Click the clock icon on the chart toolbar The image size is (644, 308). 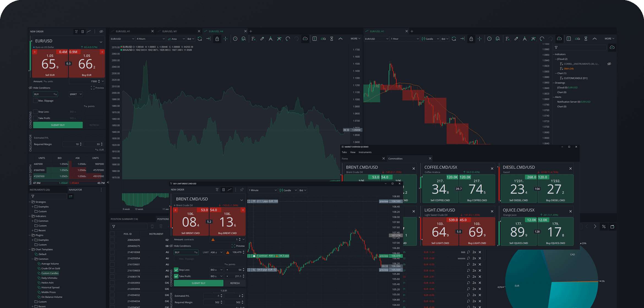point(236,39)
